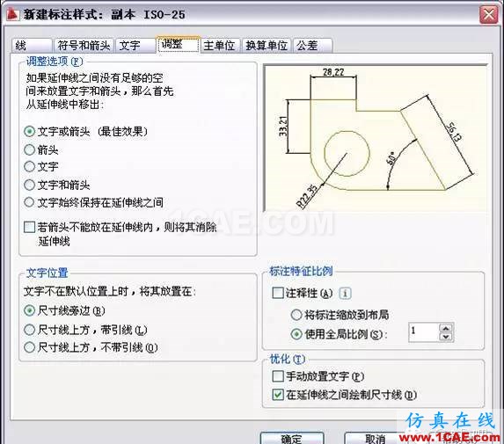Open the 文字 tab
Screen dimensions: 504x444
135,46
